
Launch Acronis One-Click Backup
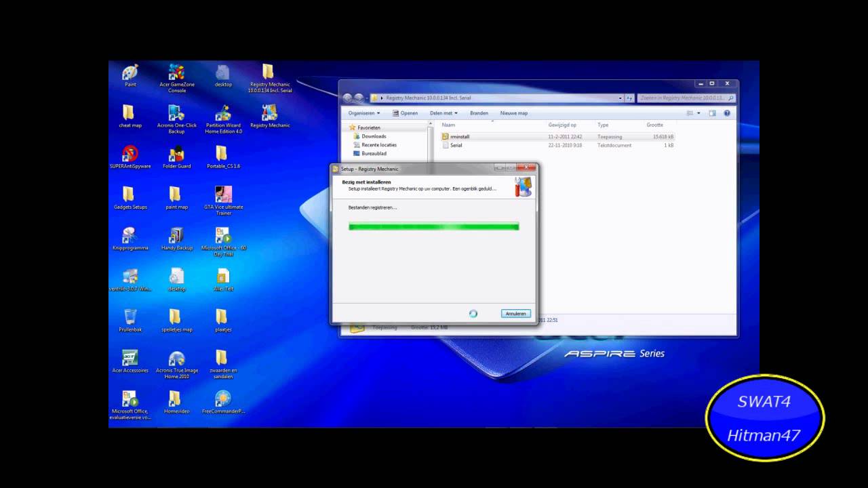click(177, 119)
